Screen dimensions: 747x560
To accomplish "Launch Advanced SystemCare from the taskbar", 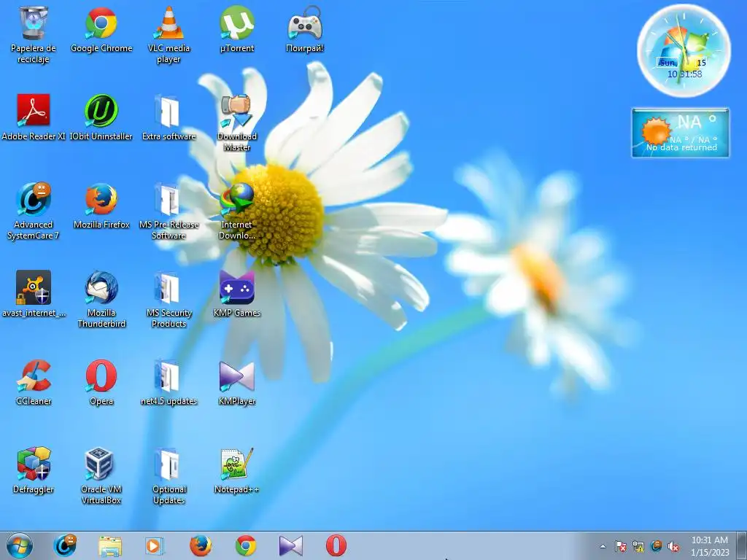I will 65,545.
